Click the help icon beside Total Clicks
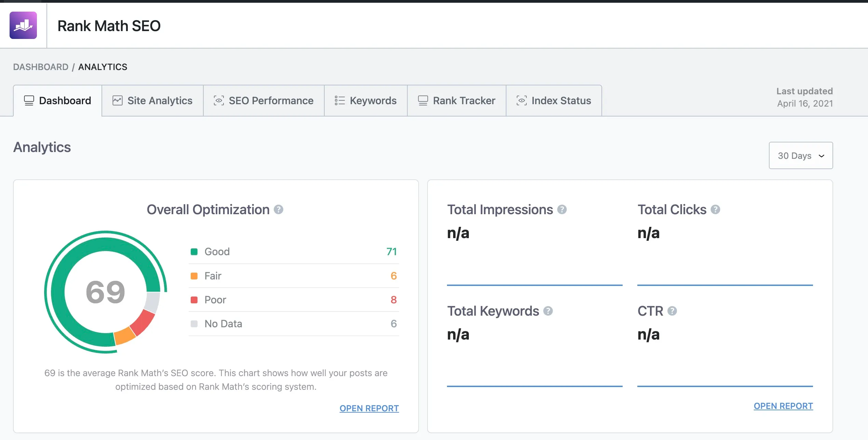Viewport: 868px width, 440px height. coord(715,209)
